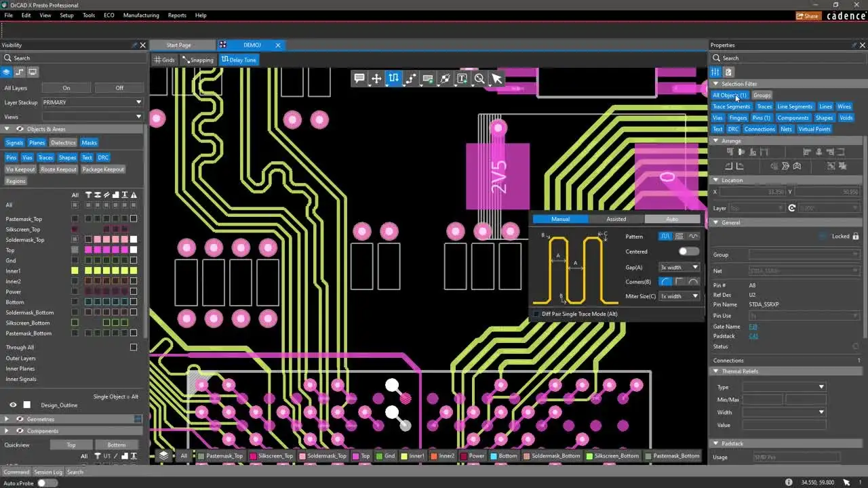This screenshot has width=868, height=488.
Task: Click the Inner1 layer color swatch
Action: 75,271
